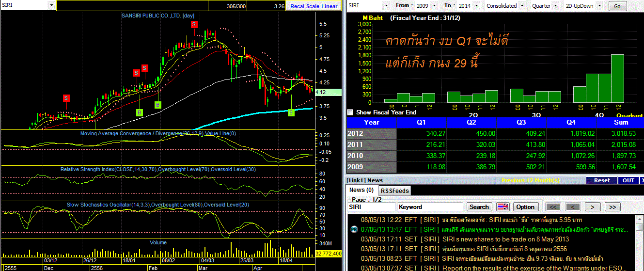Viewport: 644px width, 271px height.
Task: Click the Q1 column header
Action: (421, 122)
